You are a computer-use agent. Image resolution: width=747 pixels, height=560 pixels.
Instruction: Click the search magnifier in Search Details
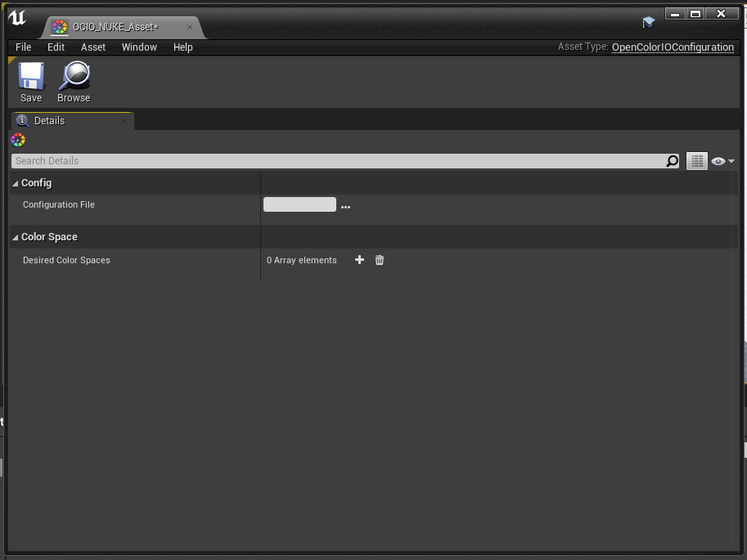673,161
